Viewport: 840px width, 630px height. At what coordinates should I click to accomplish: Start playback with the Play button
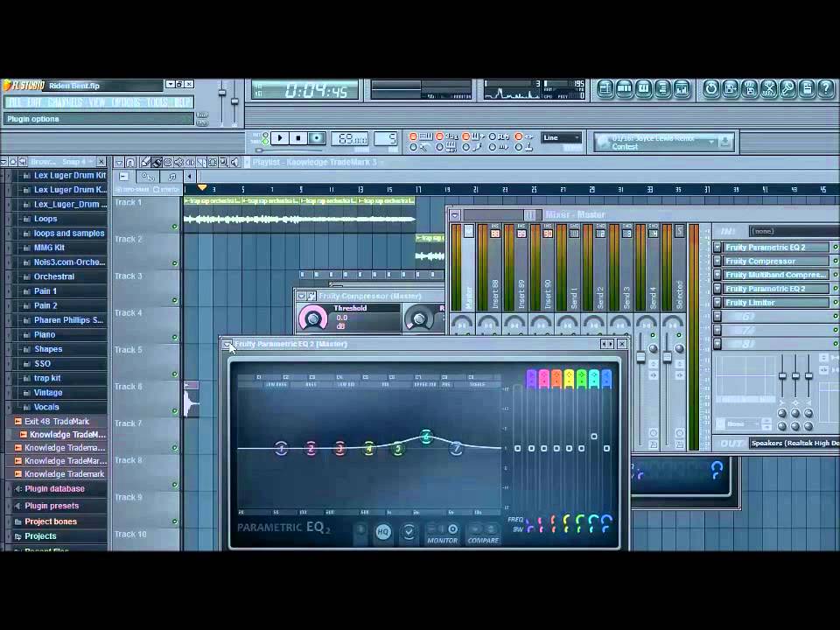280,138
